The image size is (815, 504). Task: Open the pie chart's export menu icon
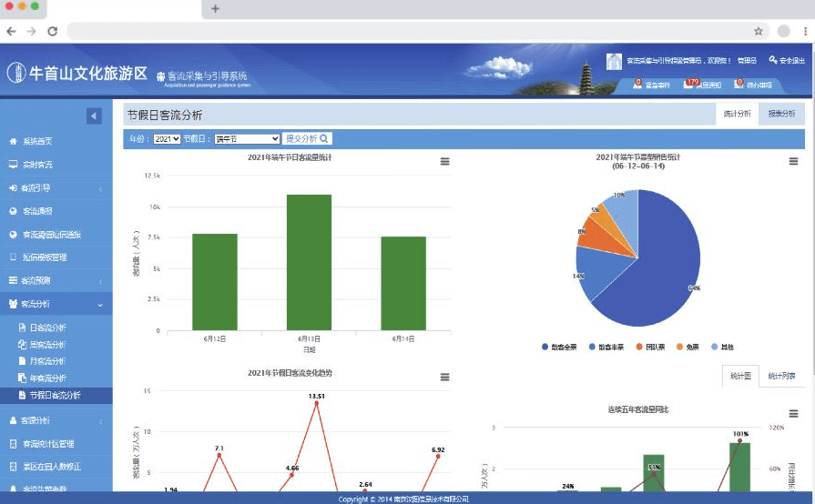click(x=793, y=161)
